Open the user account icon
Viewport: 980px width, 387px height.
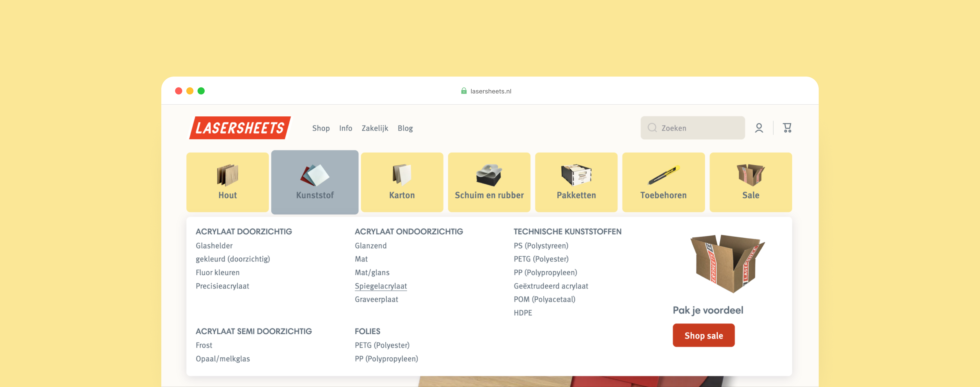pyautogui.click(x=758, y=128)
